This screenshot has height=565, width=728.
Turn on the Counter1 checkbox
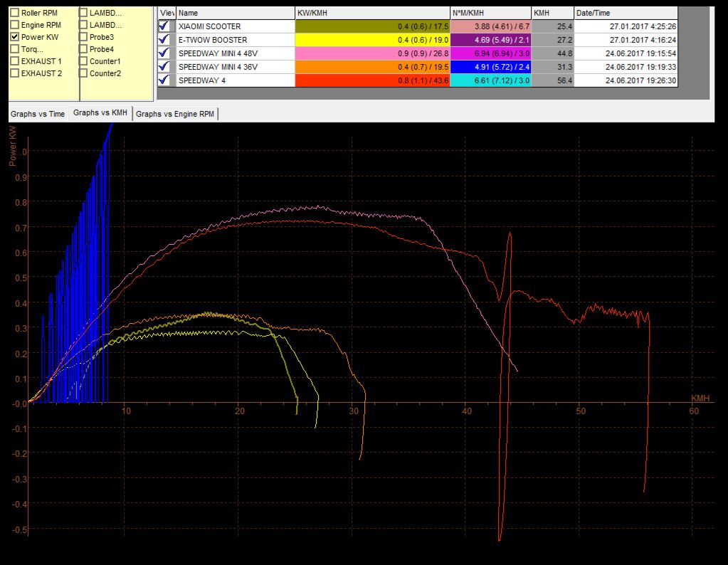point(83,61)
